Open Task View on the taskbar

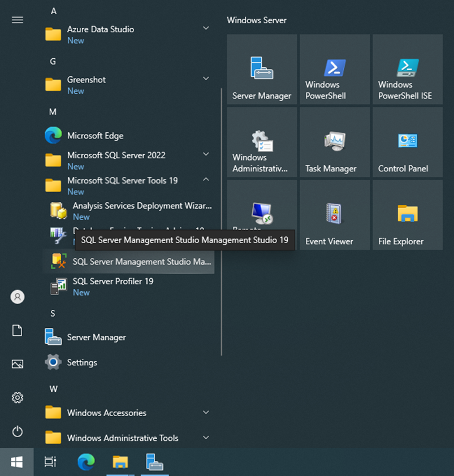pos(50,462)
